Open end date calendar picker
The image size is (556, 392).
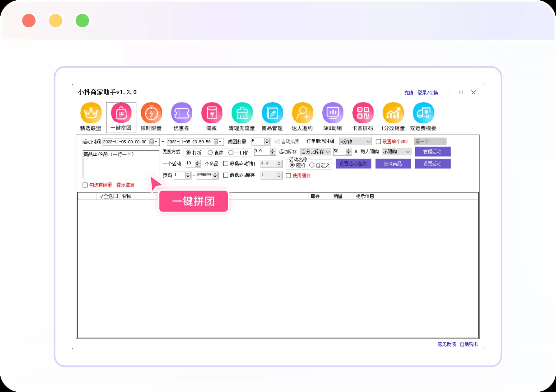click(x=218, y=142)
